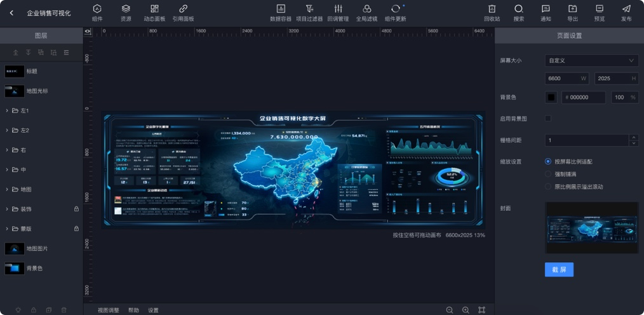Expand the 左1 layer group
The height and width of the screenshot is (315, 644).
point(7,111)
